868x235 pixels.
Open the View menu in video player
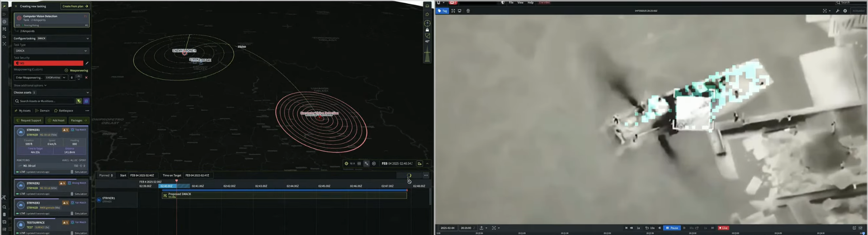click(520, 3)
